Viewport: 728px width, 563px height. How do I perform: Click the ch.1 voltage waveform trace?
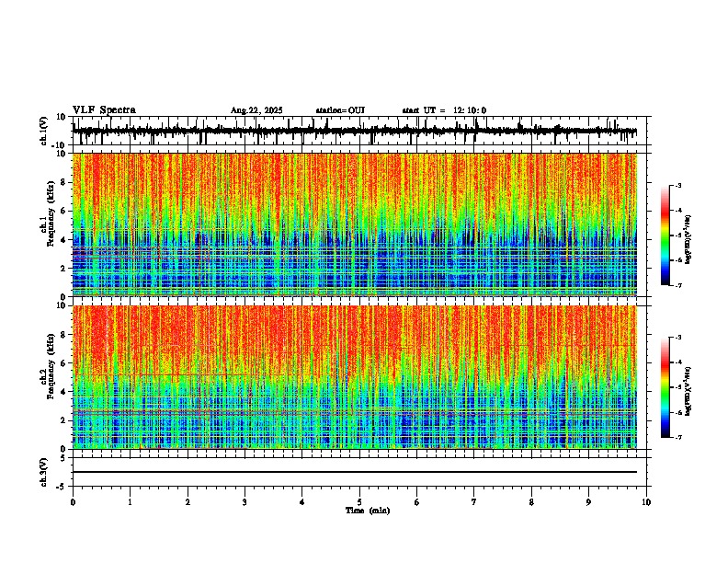[355, 131]
